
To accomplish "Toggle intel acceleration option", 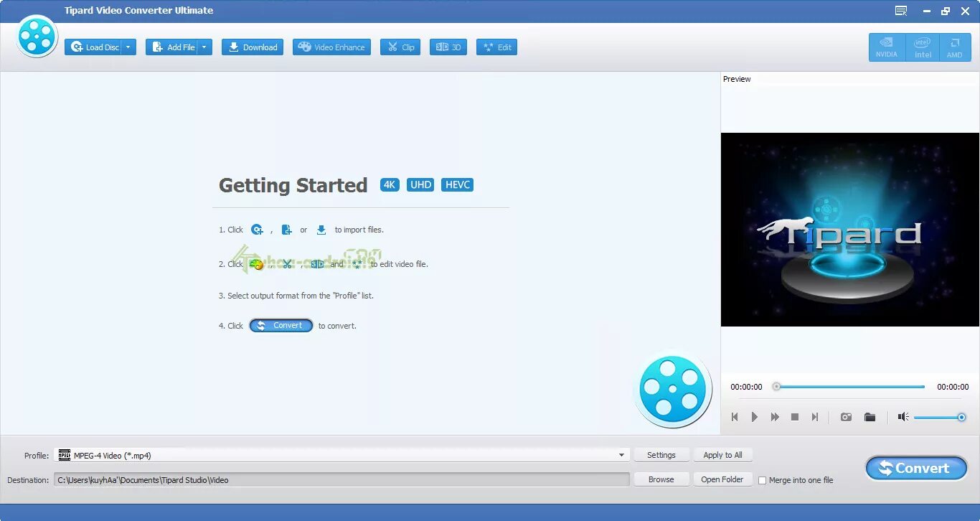I will (x=922, y=46).
